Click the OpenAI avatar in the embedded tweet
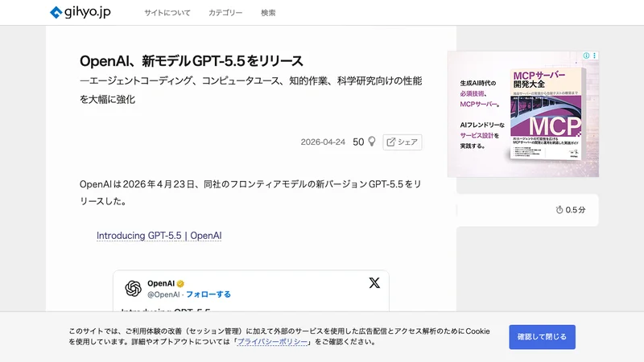The height and width of the screenshot is (362, 644). pyautogui.click(x=133, y=289)
